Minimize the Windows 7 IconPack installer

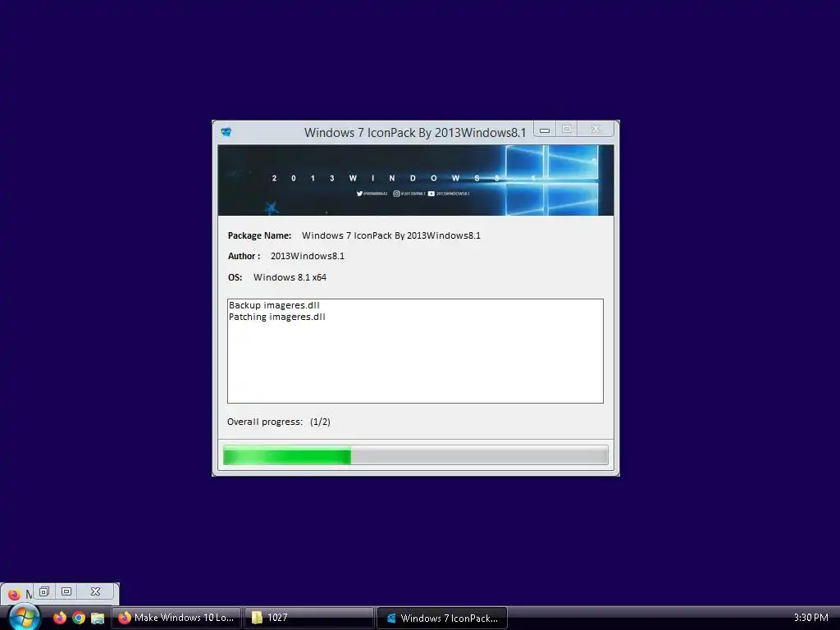coord(545,130)
